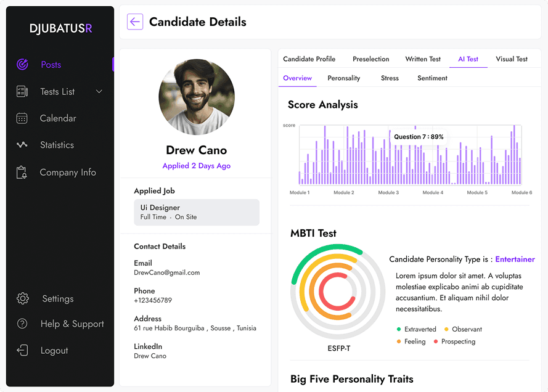Expand the Tests List chevron

click(x=99, y=92)
